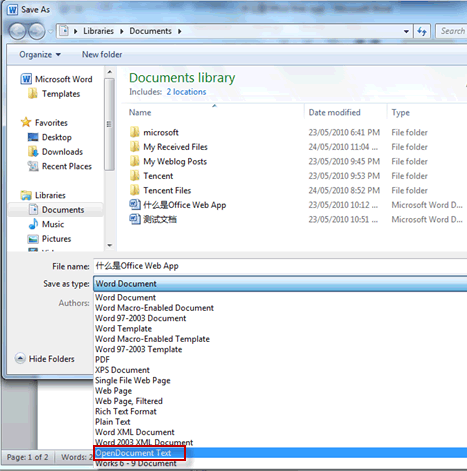The height and width of the screenshot is (471, 467).
Task: Choose XPS Document as save type
Action: pyautogui.click(x=122, y=370)
